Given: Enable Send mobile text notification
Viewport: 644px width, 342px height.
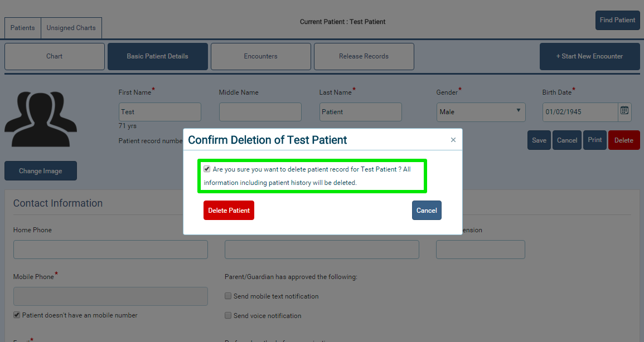Looking at the screenshot, I should point(228,296).
